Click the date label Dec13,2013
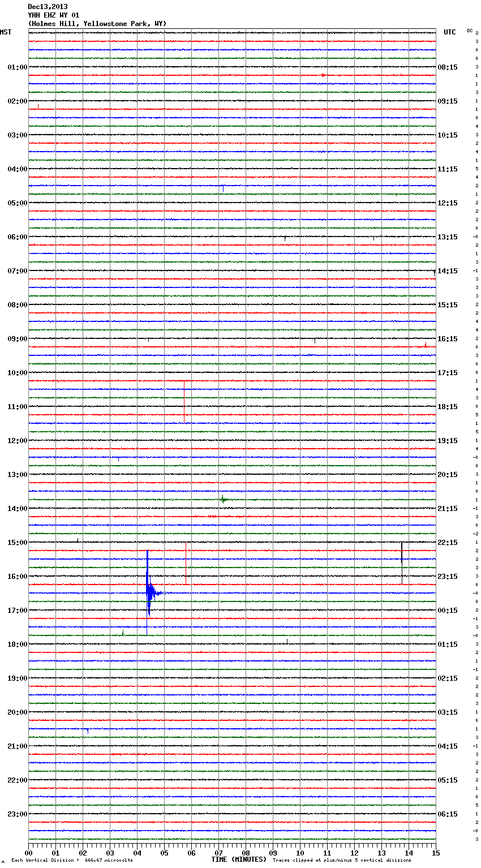Viewport: 481px width, 868px height. pos(48,7)
